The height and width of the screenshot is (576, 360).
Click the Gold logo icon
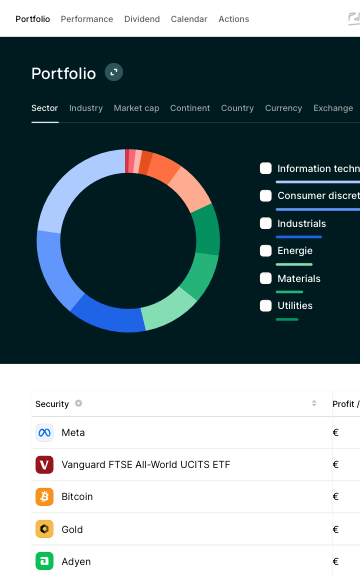(x=44, y=529)
